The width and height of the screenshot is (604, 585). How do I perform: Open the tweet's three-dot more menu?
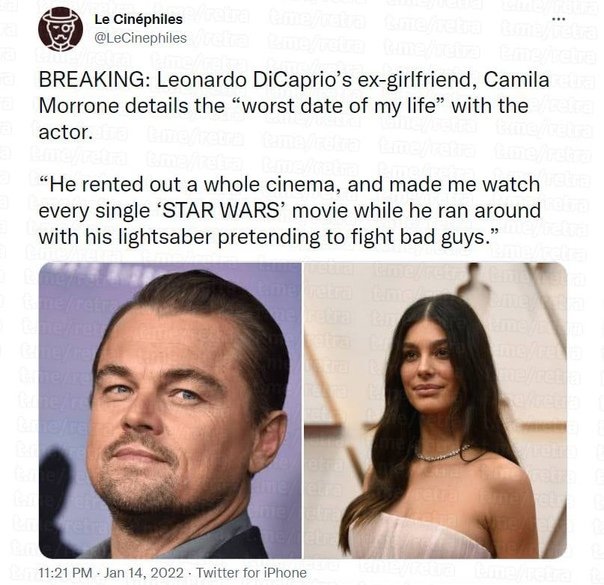[x=558, y=20]
